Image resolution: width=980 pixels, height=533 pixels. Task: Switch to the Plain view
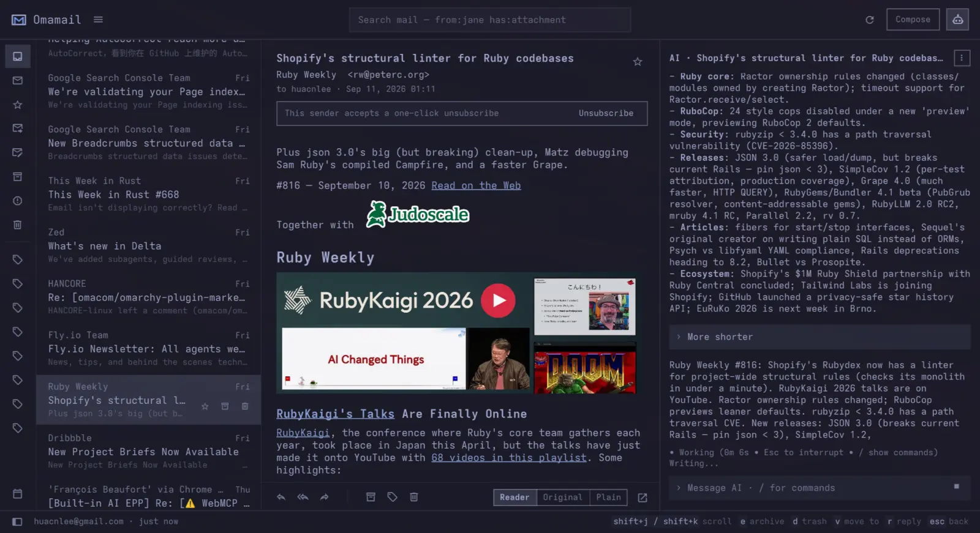click(609, 498)
